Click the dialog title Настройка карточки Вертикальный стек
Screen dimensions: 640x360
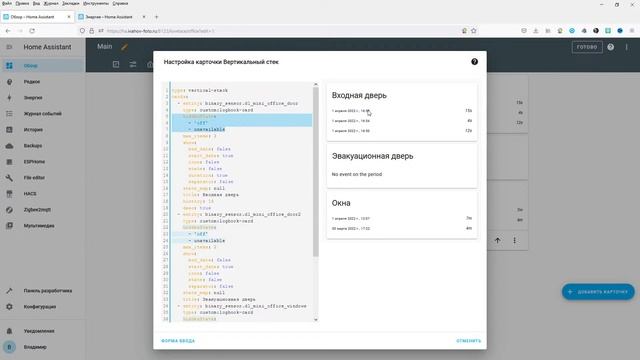click(221, 62)
